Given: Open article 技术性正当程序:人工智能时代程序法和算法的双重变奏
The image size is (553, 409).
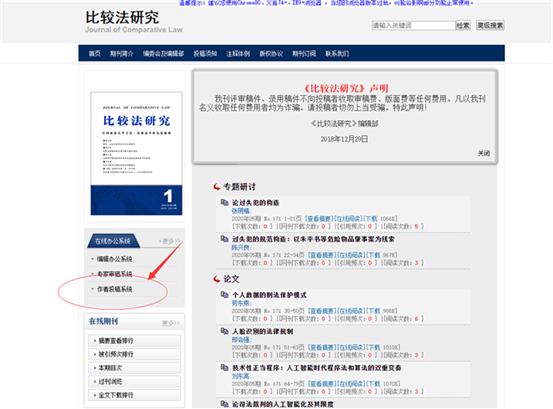Looking at the screenshot, I should click(317, 368).
